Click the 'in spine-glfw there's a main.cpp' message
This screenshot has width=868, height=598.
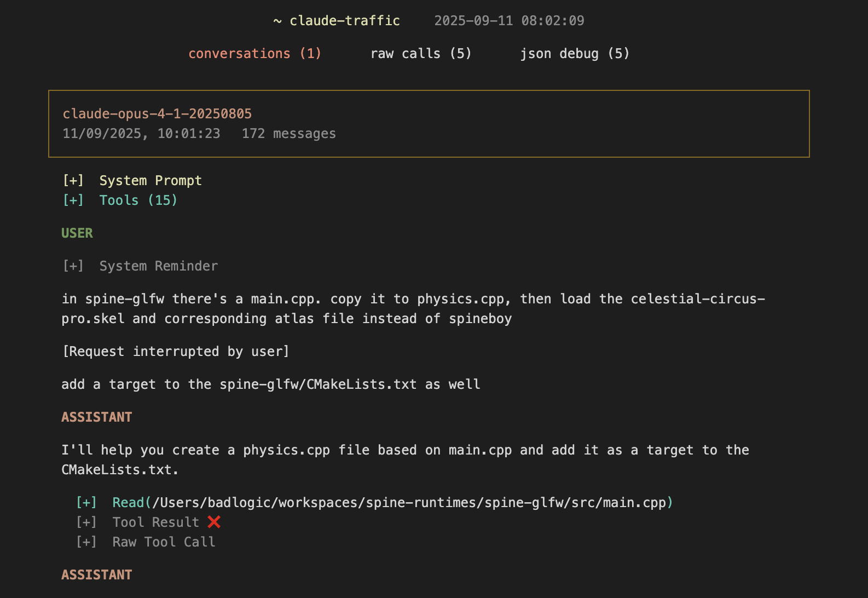(x=413, y=309)
